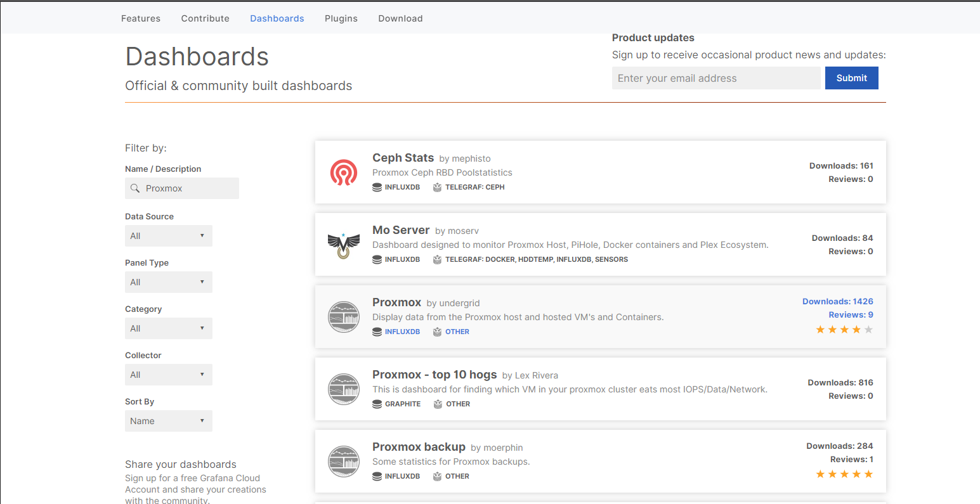Screen dimensions: 980x504
Task: Click the OTHER collector icon in Proxmox backup
Action: point(437,476)
